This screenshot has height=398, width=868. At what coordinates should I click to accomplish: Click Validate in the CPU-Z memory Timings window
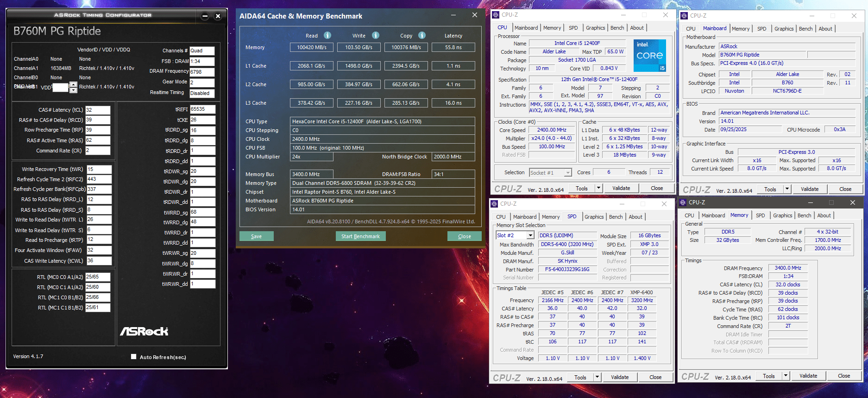[x=808, y=376]
